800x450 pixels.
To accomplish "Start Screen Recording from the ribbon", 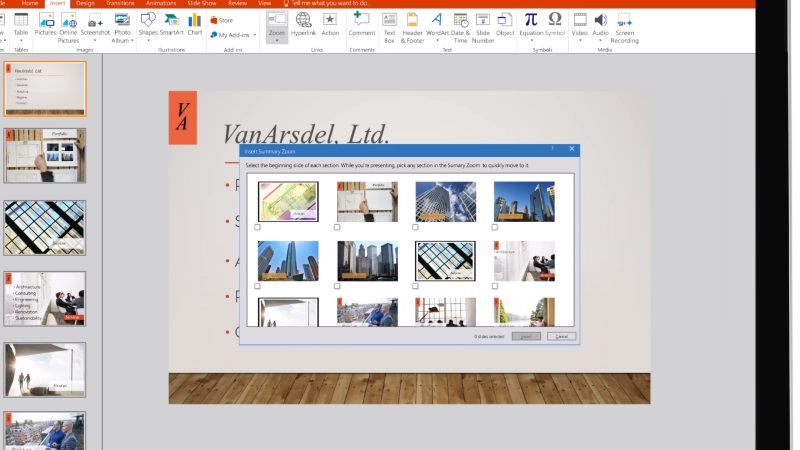I will pyautogui.click(x=624, y=23).
